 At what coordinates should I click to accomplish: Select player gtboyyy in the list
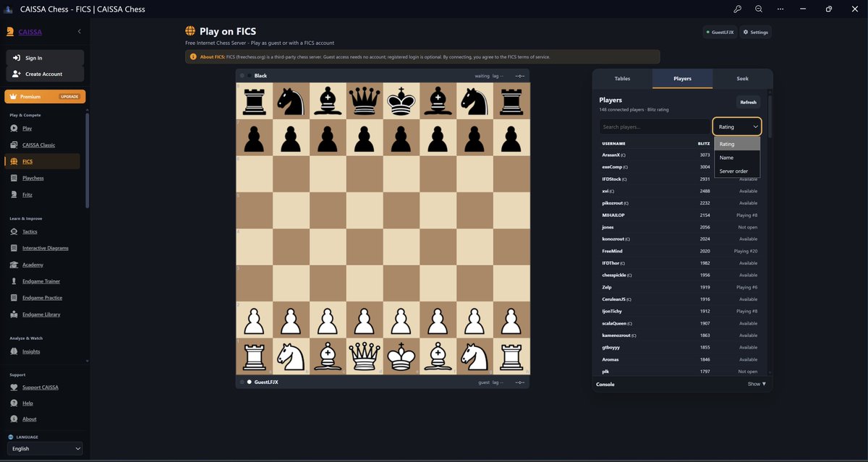[680, 347]
